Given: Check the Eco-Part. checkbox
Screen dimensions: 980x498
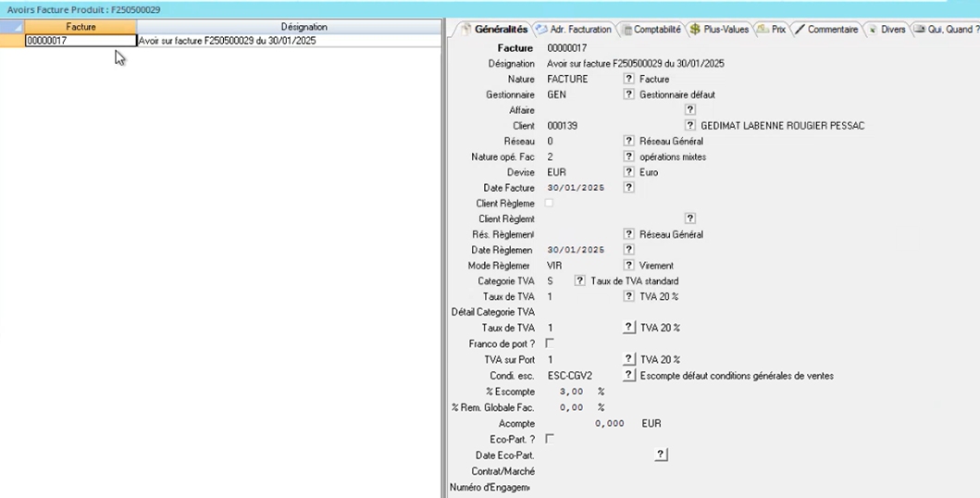Looking at the screenshot, I should pos(550,439).
